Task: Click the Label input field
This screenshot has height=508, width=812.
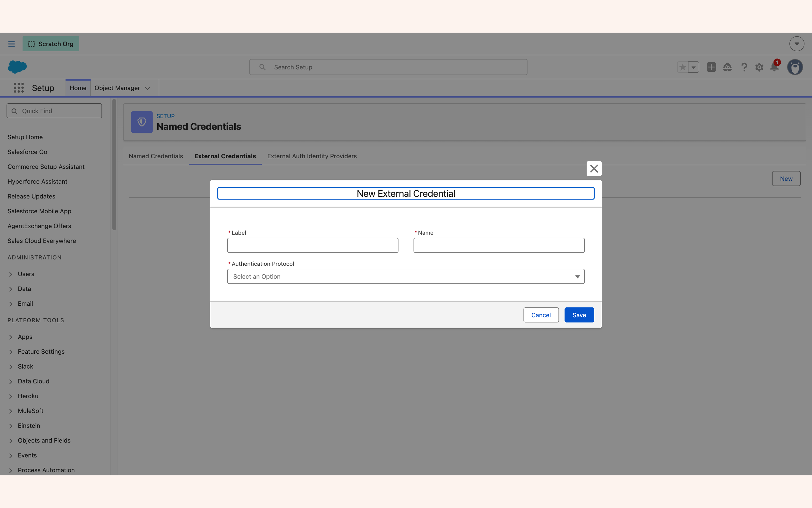Action: 313,245
